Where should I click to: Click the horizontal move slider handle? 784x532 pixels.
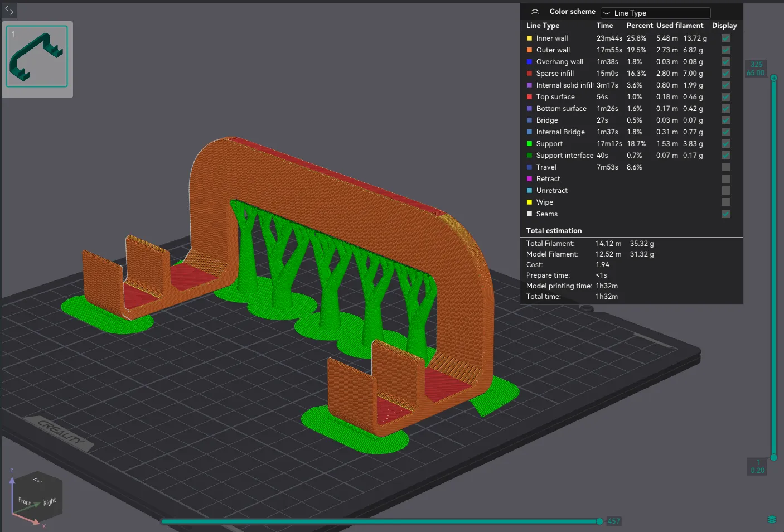click(599, 521)
